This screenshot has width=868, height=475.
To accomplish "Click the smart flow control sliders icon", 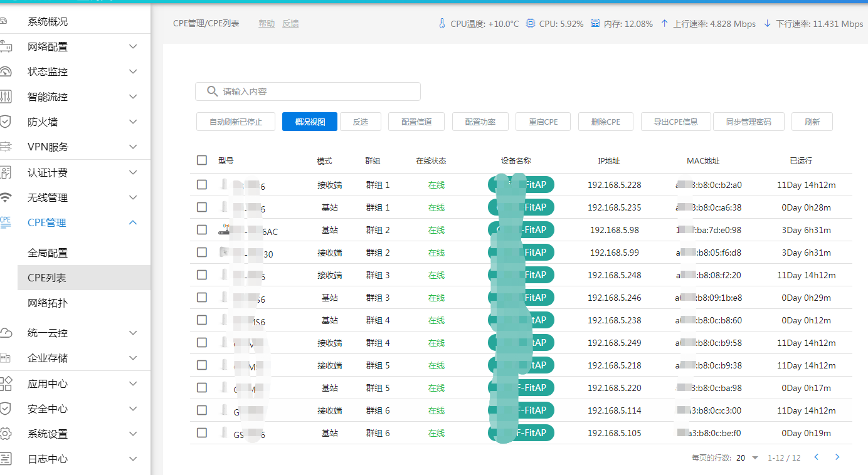I will coord(5,97).
